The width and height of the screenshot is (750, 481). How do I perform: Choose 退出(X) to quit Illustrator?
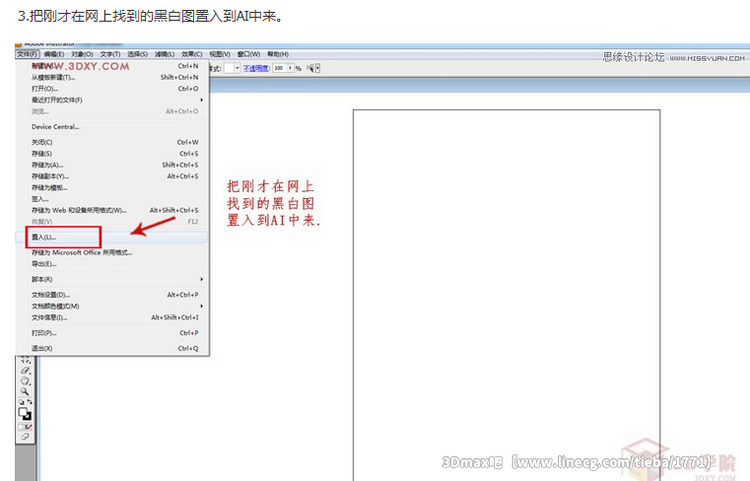coord(112,348)
